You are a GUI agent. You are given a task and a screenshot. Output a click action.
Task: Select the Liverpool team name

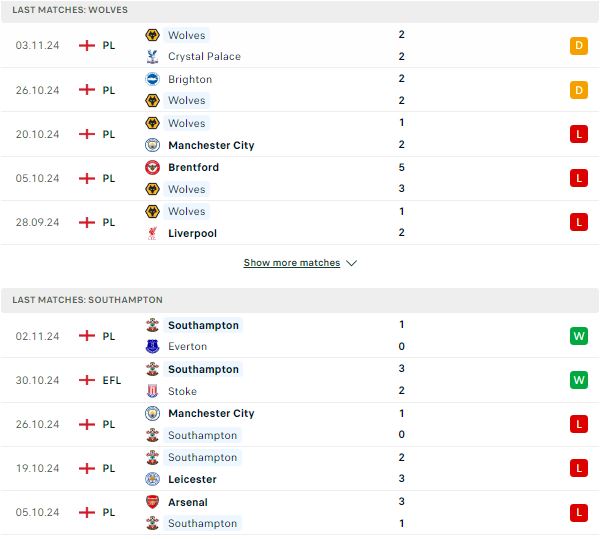coord(192,233)
